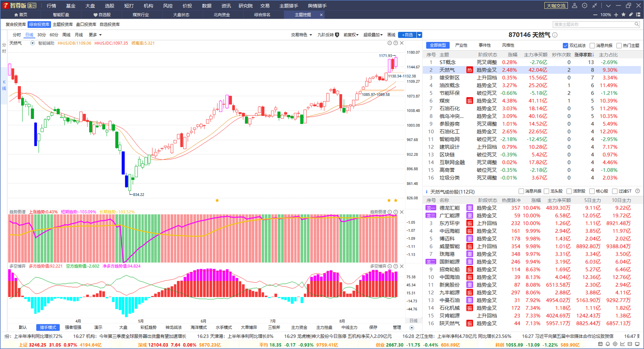Open the calendar icon in status bar
This screenshot has height=349, width=644.
pyautogui.click(x=600, y=344)
